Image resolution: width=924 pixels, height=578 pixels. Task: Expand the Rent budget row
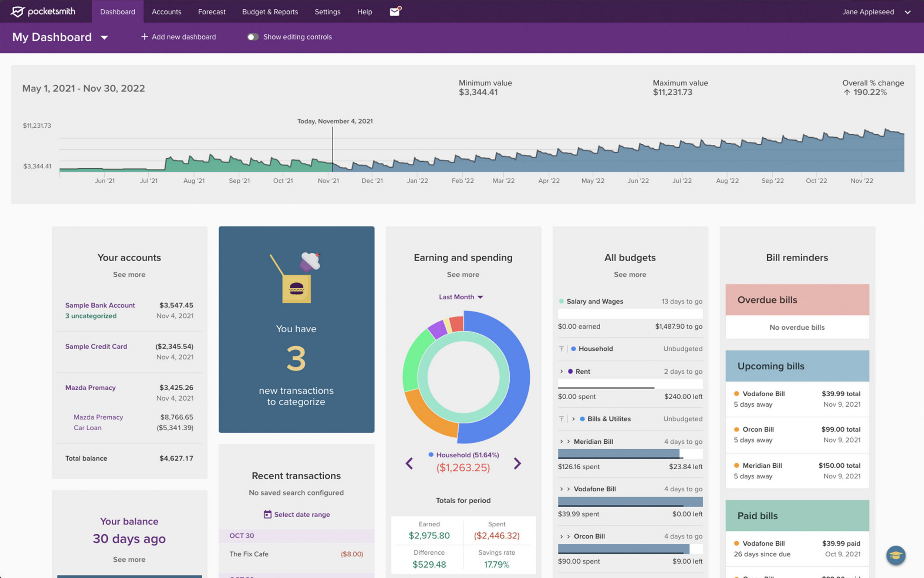(562, 371)
